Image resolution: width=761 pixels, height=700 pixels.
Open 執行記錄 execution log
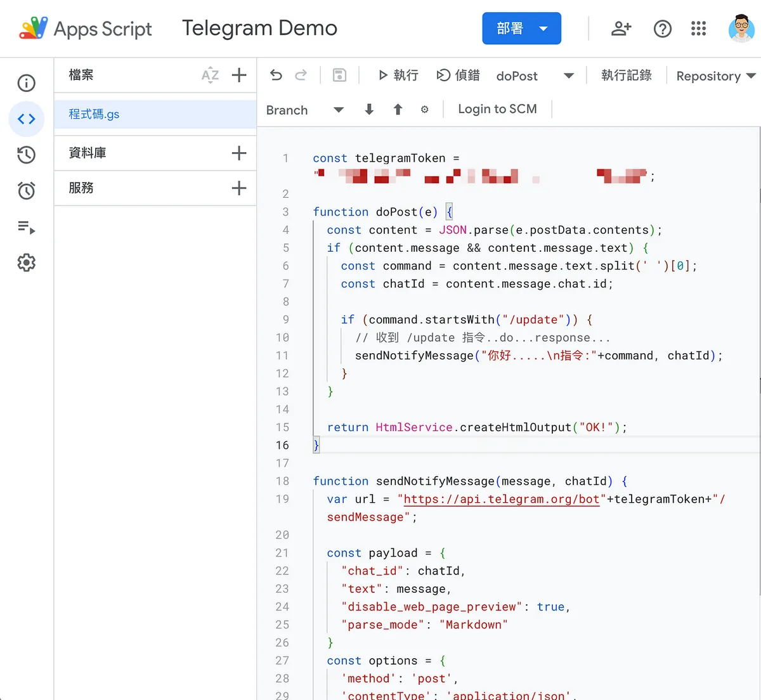click(x=626, y=75)
